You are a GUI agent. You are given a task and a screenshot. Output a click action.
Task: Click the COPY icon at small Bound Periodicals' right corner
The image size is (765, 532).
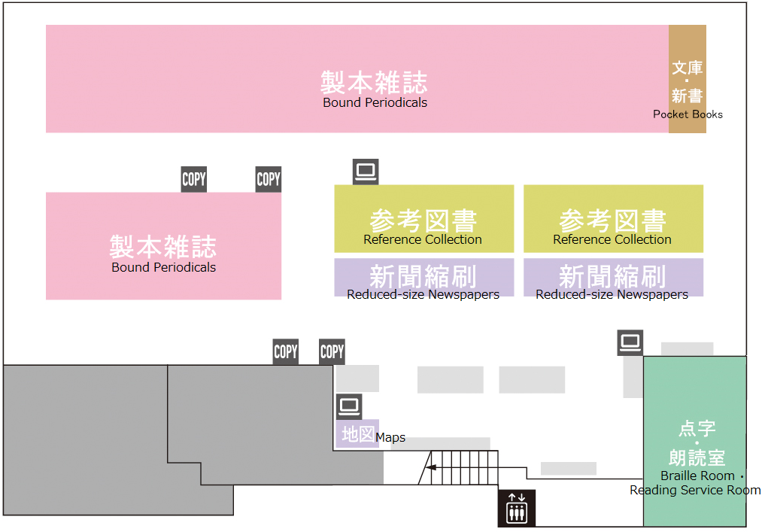268,179
